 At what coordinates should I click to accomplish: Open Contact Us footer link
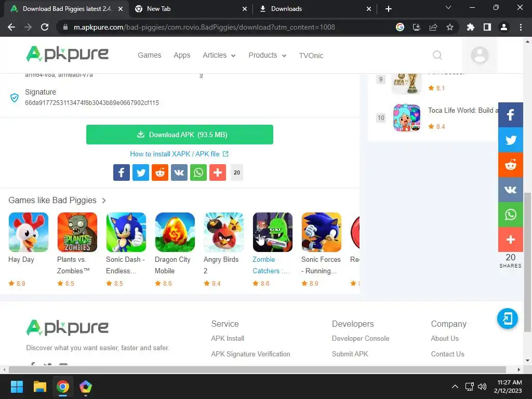click(447, 354)
